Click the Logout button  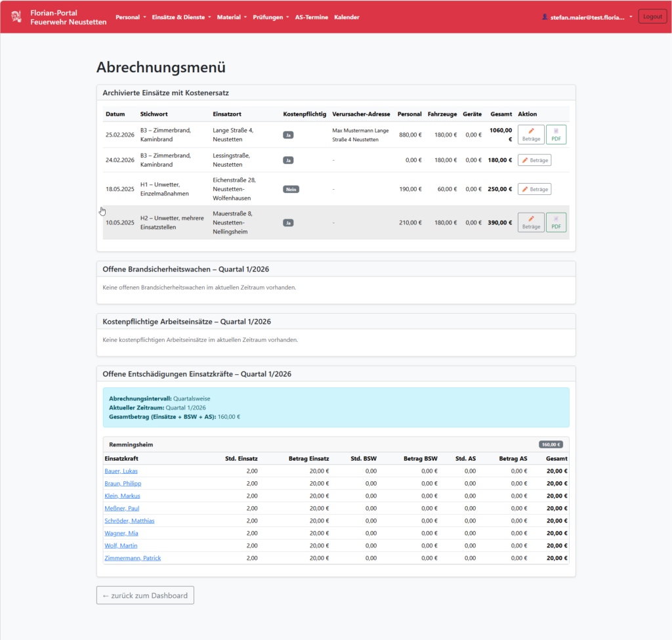tap(652, 16)
